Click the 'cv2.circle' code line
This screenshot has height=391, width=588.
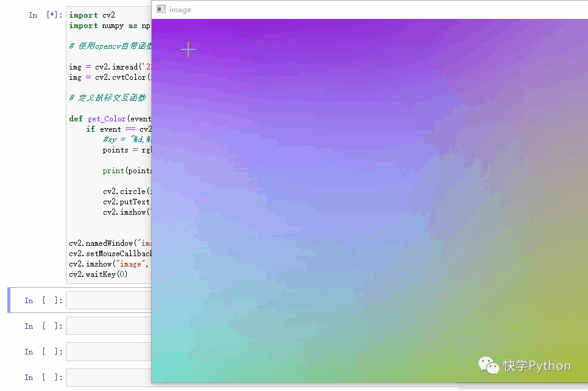tap(127, 192)
